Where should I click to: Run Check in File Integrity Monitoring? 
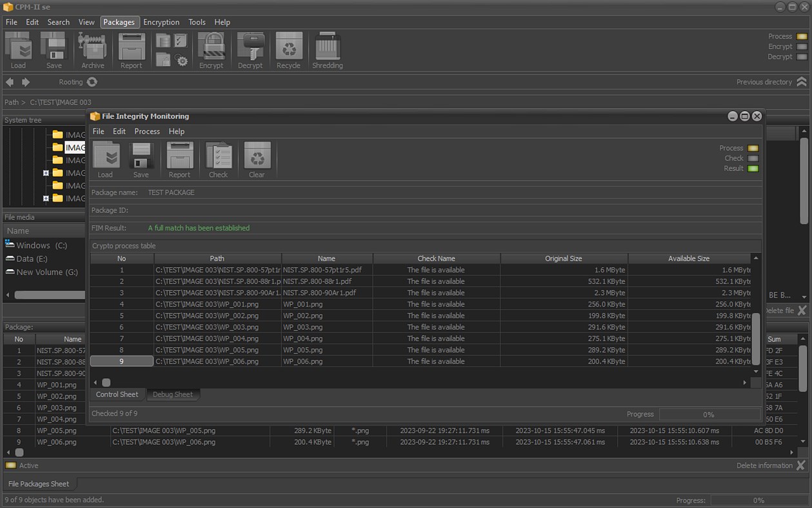tap(219, 160)
